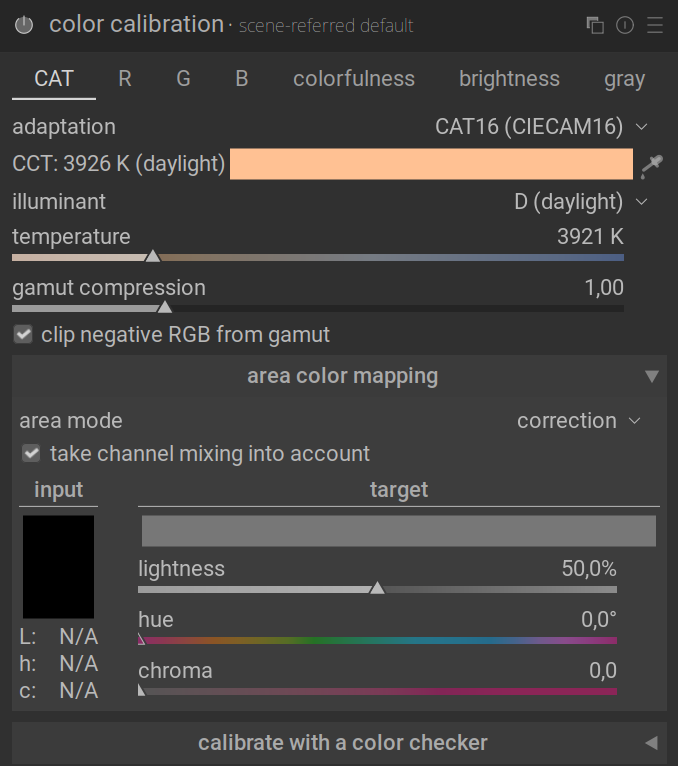This screenshot has height=766, width=678.
Task: Open illuminant dropdown D (daylight)
Action: tap(581, 201)
